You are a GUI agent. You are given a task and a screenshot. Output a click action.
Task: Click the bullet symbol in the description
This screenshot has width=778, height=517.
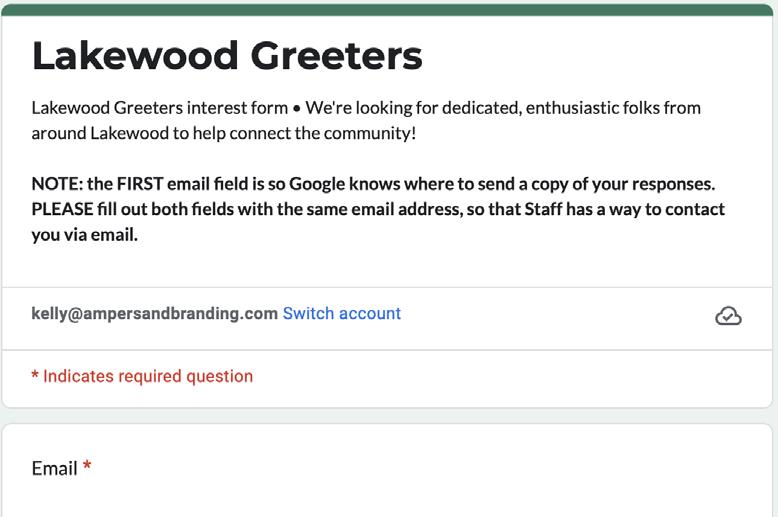297,108
